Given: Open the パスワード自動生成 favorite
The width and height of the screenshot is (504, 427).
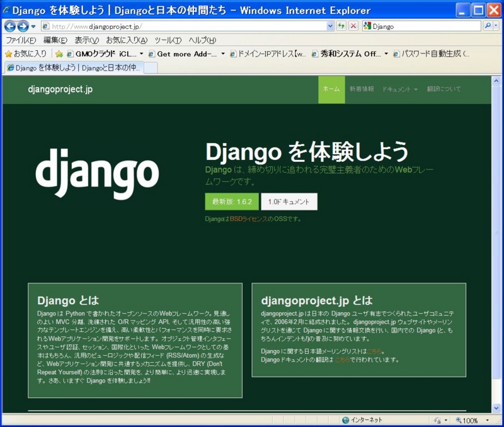Looking at the screenshot, I should 432,54.
